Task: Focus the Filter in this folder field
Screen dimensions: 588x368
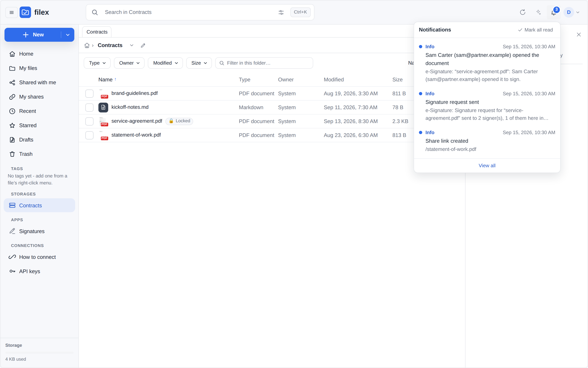Action: click(x=264, y=63)
